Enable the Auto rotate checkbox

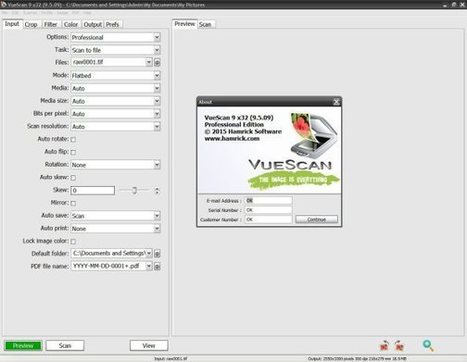coord(73,139)
